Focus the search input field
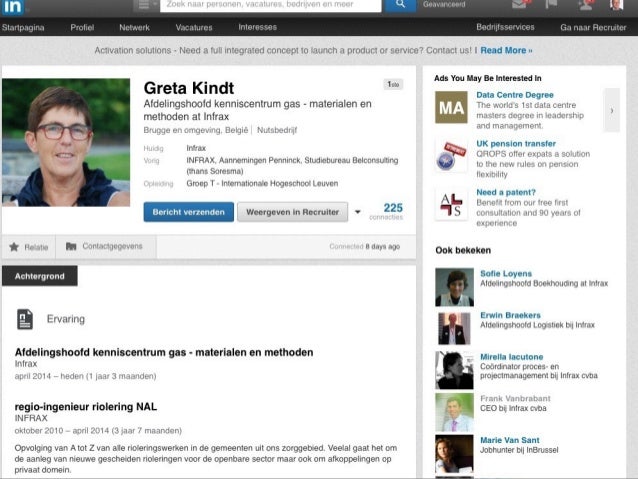Image resolution: width=638 pixels, height=479 pixels. pyautogui.click(x=271, y=5)
